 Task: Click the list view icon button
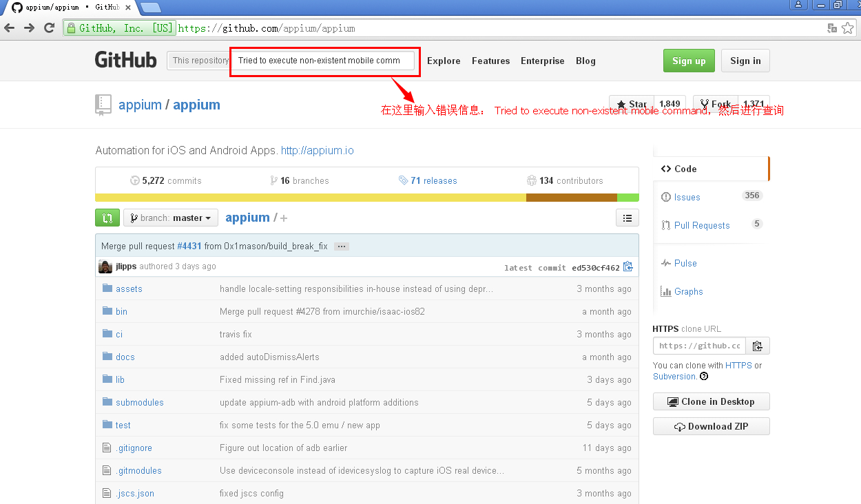627,218
